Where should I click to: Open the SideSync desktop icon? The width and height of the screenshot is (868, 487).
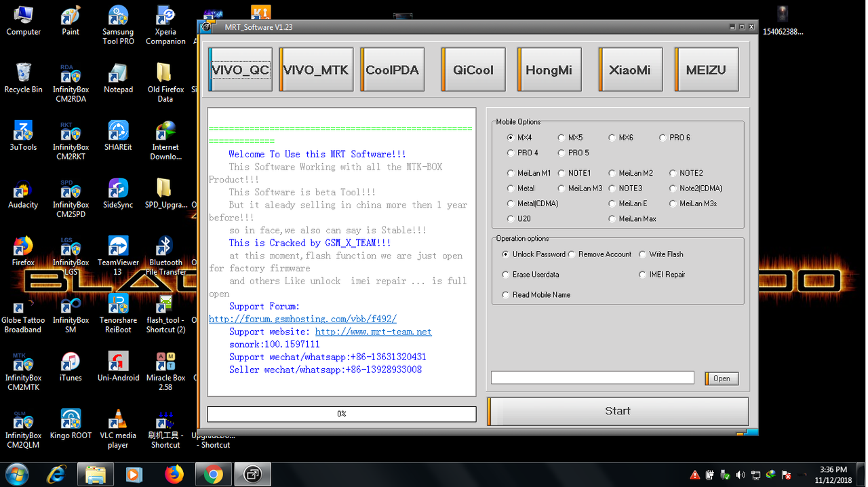pyautogui.click(x=118, y=193)
